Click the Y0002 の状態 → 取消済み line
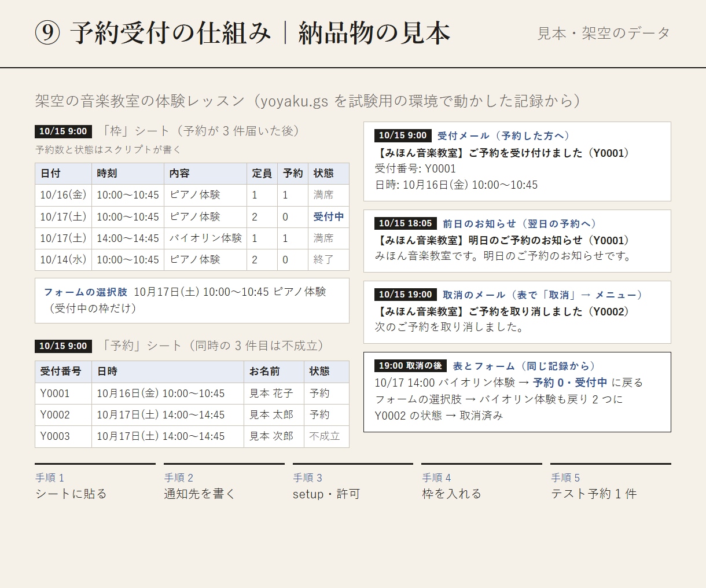706x588 pixels. 439,416
